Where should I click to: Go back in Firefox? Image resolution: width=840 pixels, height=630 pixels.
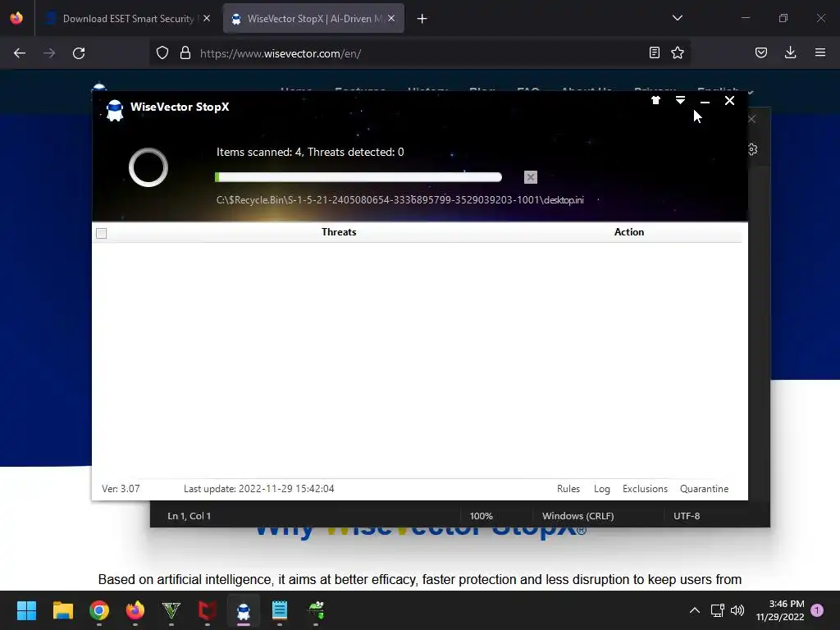click(x=20, y=53)
